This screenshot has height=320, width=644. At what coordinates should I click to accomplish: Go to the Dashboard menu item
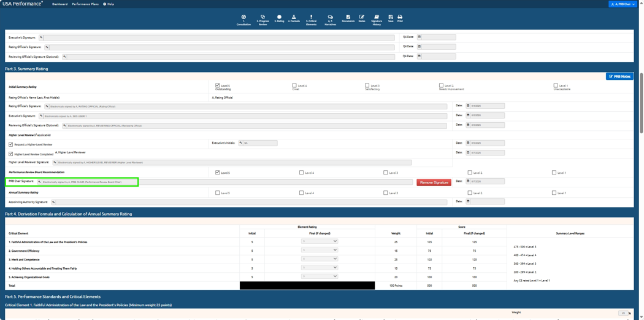coord(59,4)
